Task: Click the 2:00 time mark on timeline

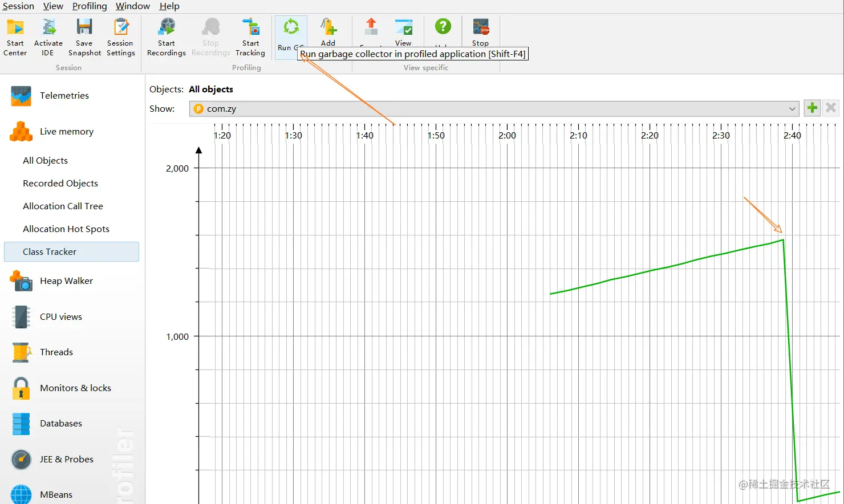Action: click(x=507, y=136)
